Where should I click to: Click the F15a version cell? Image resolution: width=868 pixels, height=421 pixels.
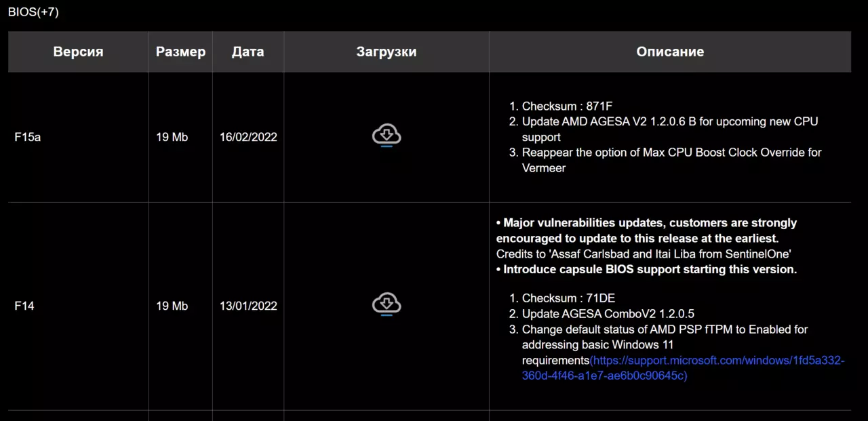tap(28, 137)
